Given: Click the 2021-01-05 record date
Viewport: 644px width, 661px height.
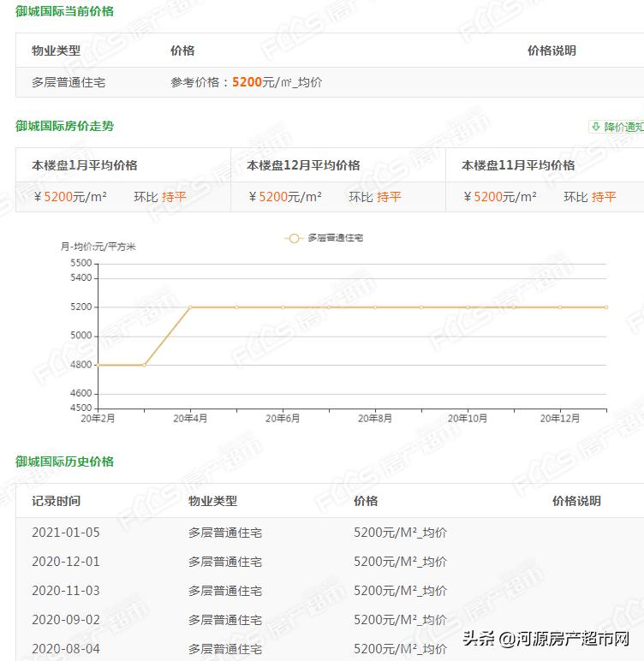Looking at the screenshot, I should 66,533.
